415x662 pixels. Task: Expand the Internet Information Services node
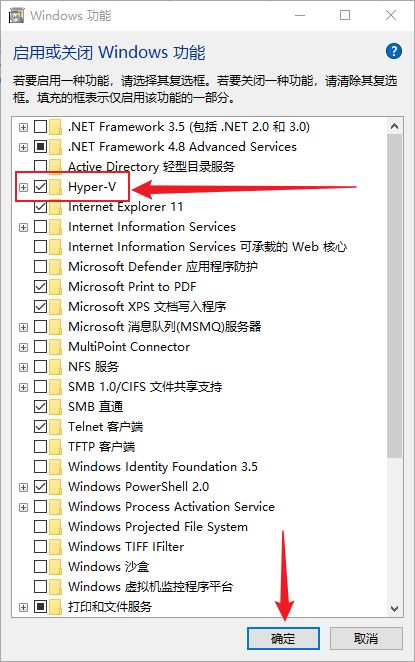pyautogui.click(x=24, y=227)
